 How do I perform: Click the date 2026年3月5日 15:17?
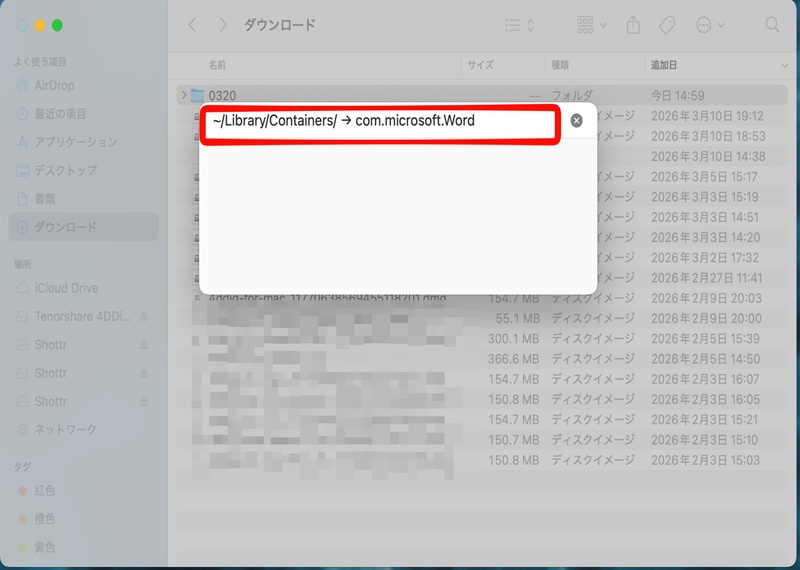pos(704,177)
